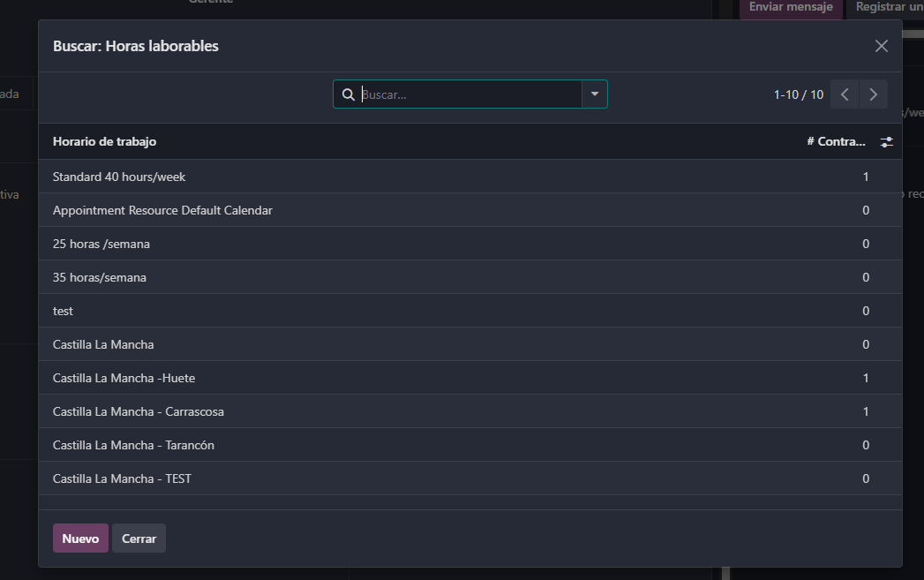924x580 pixels.
Task: Select Standard 40 hours/week schedule
Action: (x=119, y=177)
